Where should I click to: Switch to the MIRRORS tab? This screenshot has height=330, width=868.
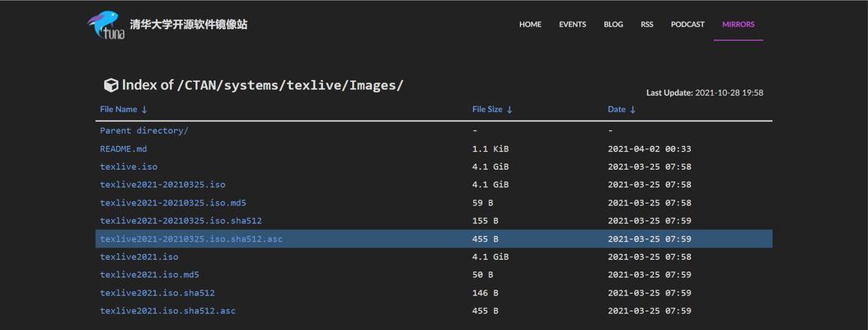pyautogui.click(x=739, y=25)
